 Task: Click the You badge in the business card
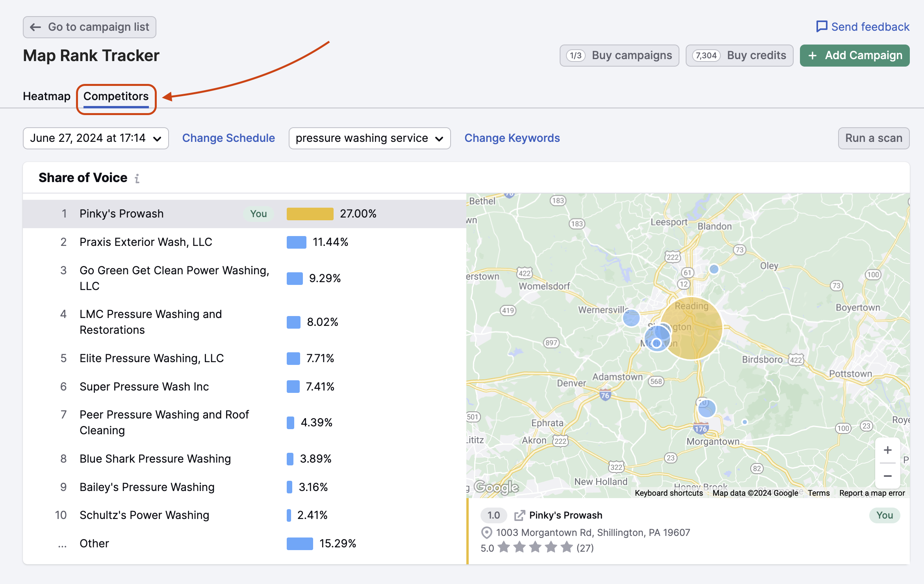pos(885,515)
